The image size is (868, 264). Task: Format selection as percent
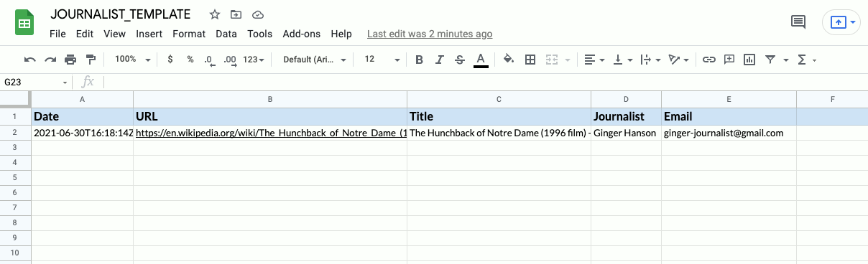(190, 60)
